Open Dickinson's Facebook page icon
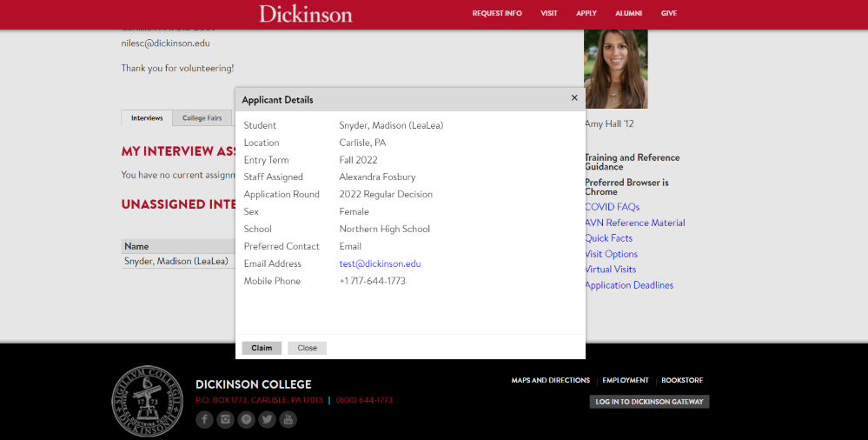The height and width of the screenshot is (440, 868). (x=204, y=420)
